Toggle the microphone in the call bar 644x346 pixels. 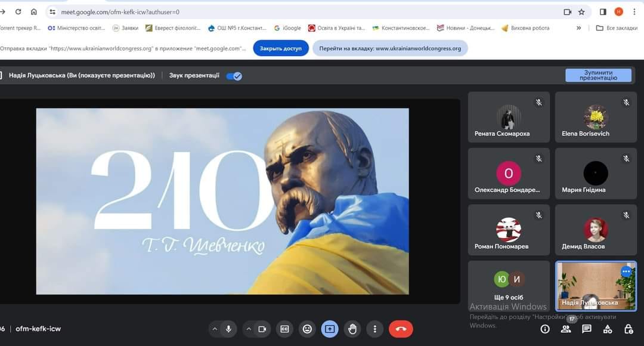[228, 329]
